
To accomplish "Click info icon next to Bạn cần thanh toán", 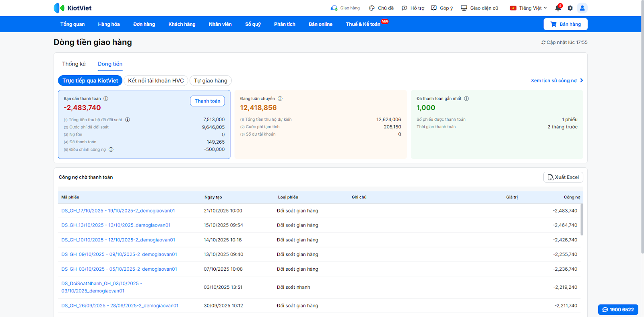I will point(106,99).
